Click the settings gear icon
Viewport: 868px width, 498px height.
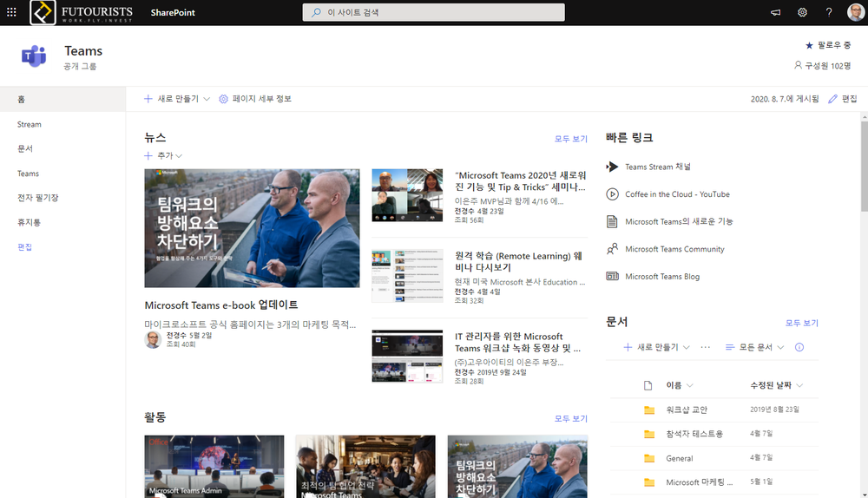pyautogui.click(x=802, y=12)
